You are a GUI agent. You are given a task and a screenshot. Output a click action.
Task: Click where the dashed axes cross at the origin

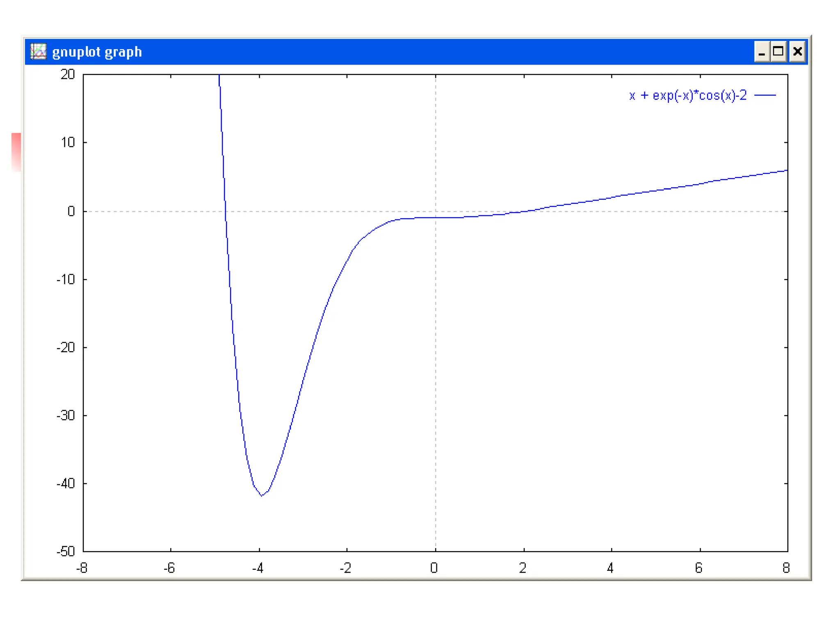point(436,212)
